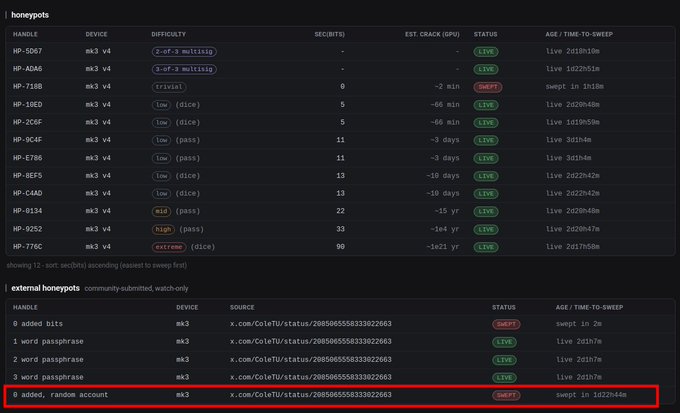This screenshot has width=680, height=413.
Task: Select the HP-5D67 handle
Action: coord(27,51)
